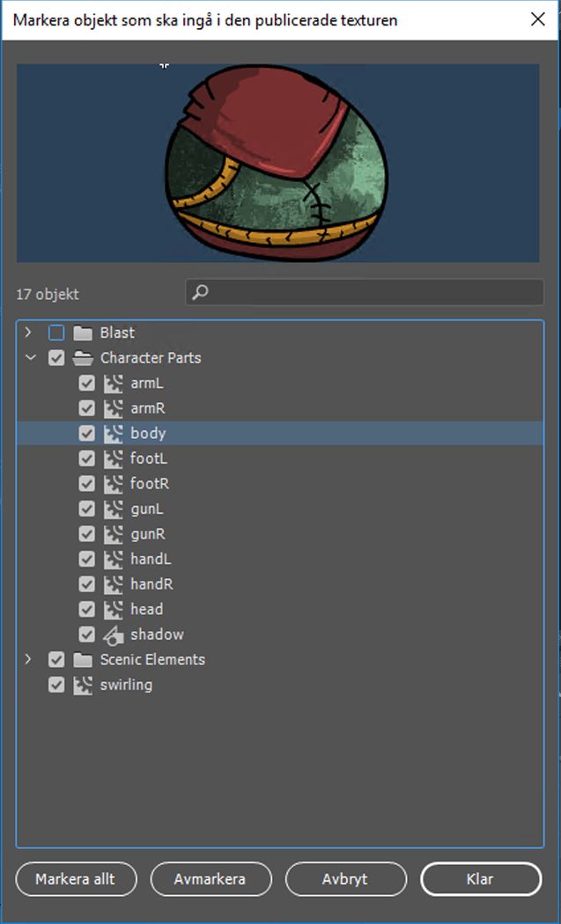Screen dimensions: 561x924
Task: Click the body preview image
Action: pos(277,163)
